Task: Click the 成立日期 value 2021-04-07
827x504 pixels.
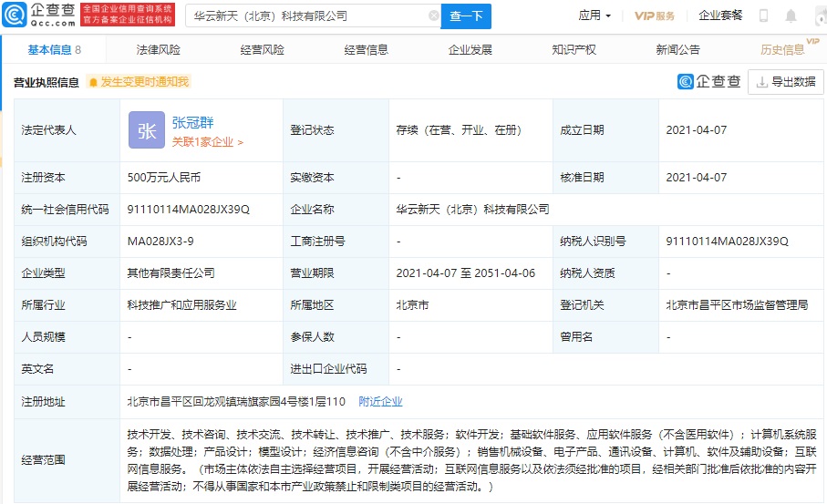Action: 697,130
